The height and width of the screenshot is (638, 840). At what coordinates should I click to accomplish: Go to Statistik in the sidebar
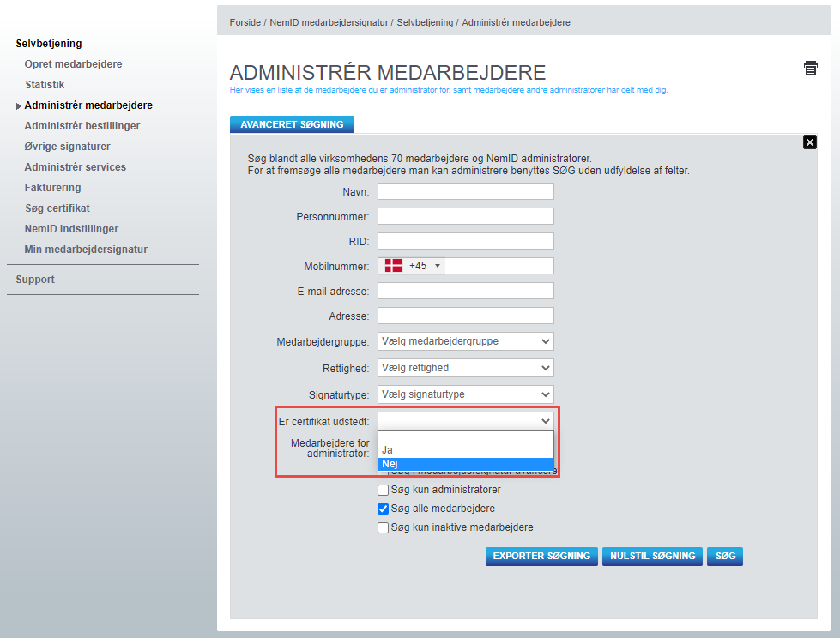(x=45, y=85)
